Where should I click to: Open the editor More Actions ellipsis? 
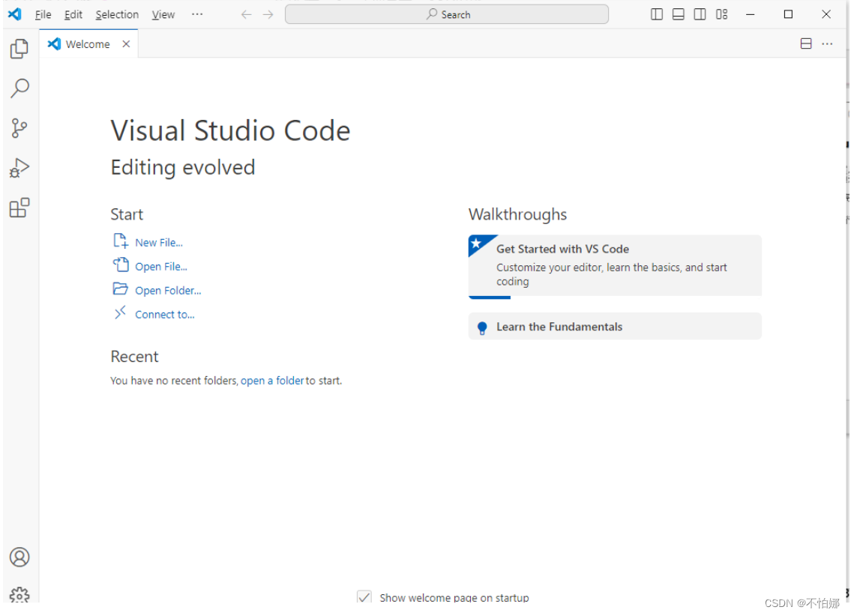[827, 44]
